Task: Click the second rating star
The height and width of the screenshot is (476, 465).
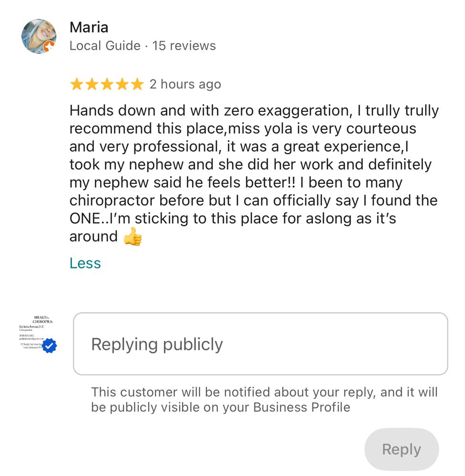Action: (91, 85)
